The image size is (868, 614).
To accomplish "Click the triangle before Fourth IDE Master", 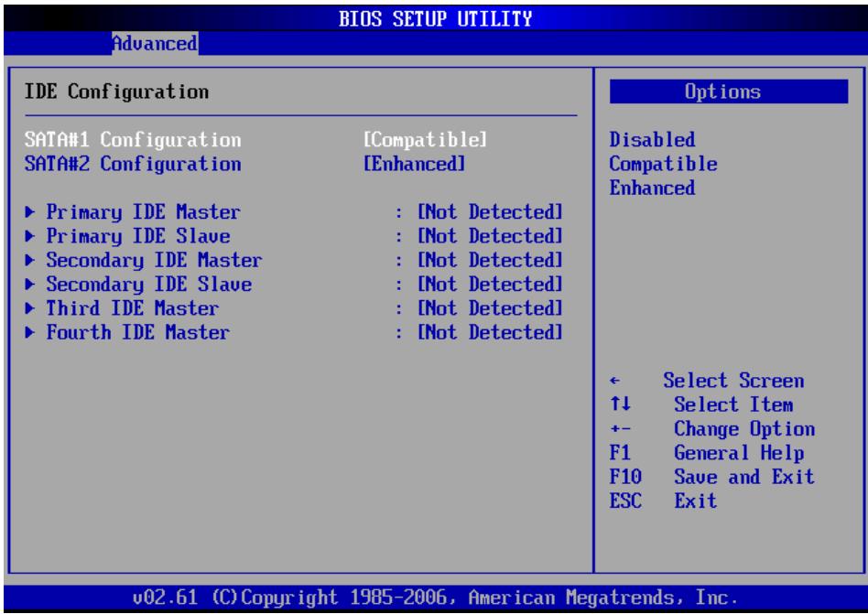I will pyautogui.click(x=30, y=332).
